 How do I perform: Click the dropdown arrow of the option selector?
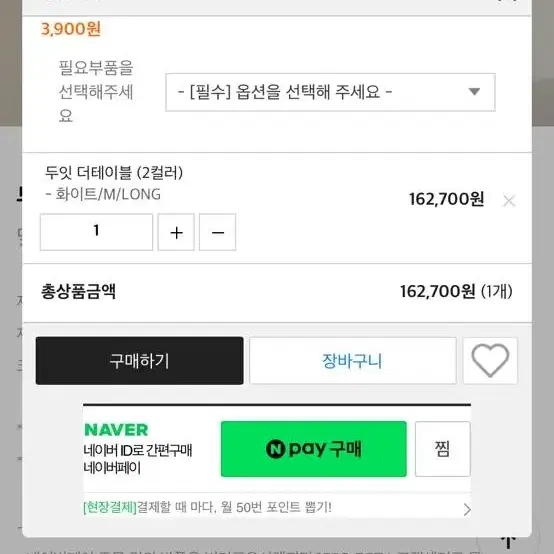click(474, 92)
